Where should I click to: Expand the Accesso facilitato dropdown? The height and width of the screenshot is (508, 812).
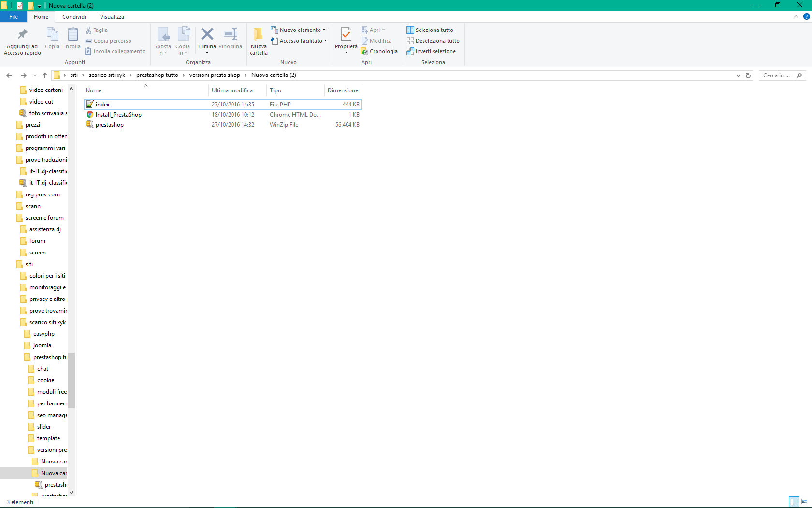coord(299,41)
